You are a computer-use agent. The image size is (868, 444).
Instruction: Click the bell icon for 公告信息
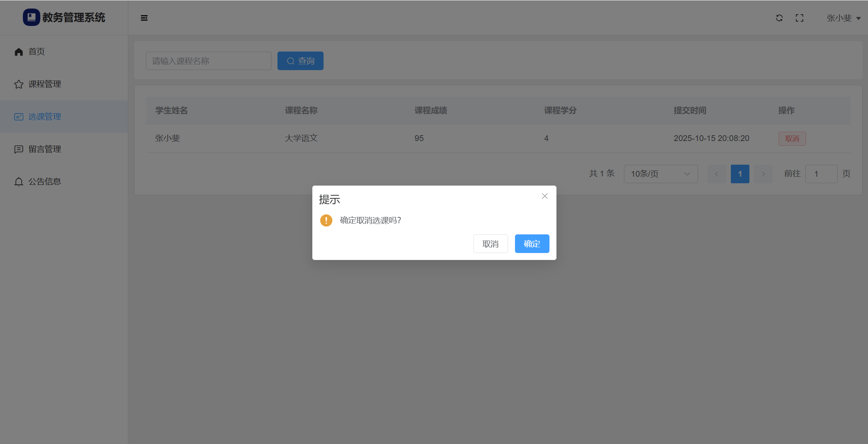[x=19, y=182]
